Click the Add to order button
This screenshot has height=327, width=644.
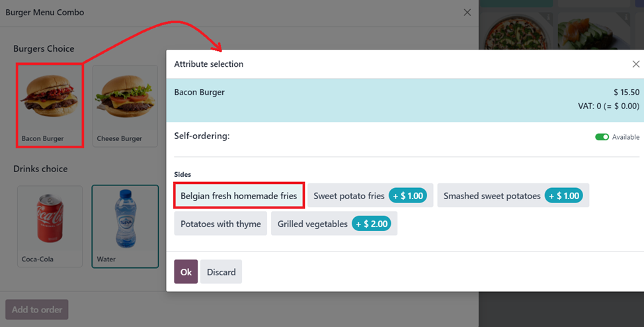pos(37,309)
